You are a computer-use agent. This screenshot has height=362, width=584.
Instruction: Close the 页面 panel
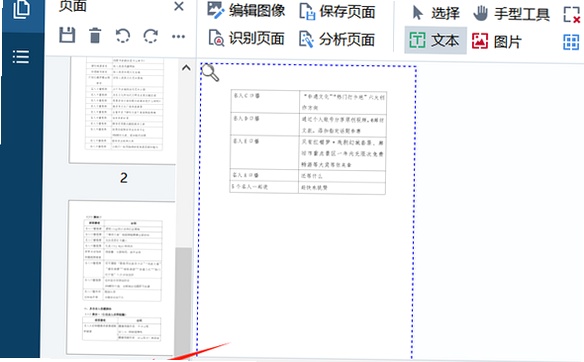[179, 6]
